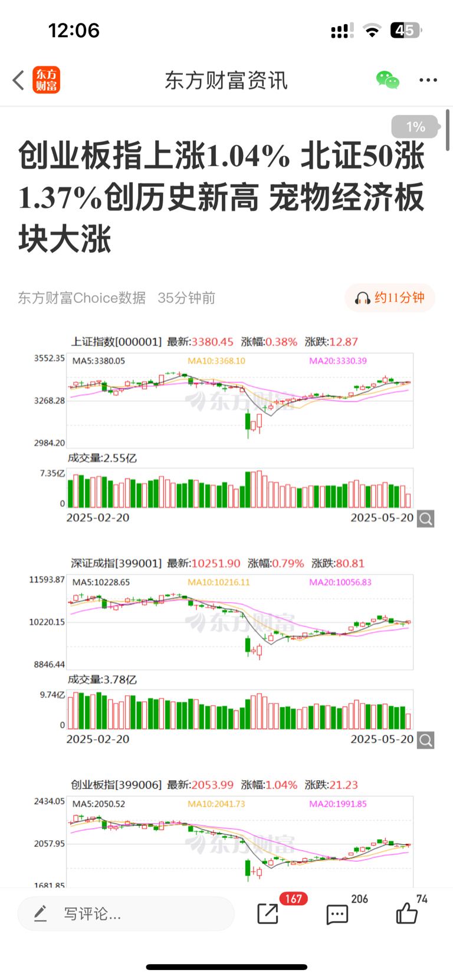Image resolution: width=453 pixels, height=980 pixels.
Task: Tap the MA5:3380.05 label
Action: [x=99, y=361]
